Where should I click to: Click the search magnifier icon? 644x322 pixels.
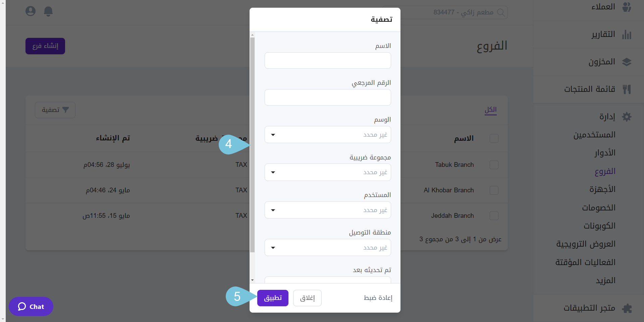[x=501, y=12]
